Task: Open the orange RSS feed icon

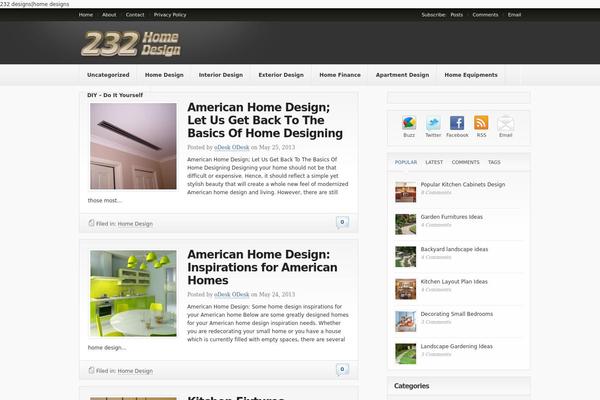Action: (481, 123)
